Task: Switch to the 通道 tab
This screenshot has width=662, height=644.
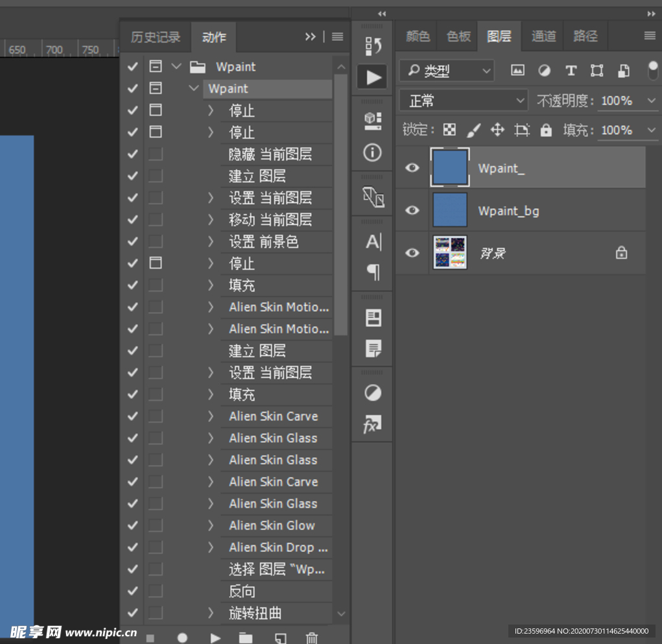Action: click(543, 36)
